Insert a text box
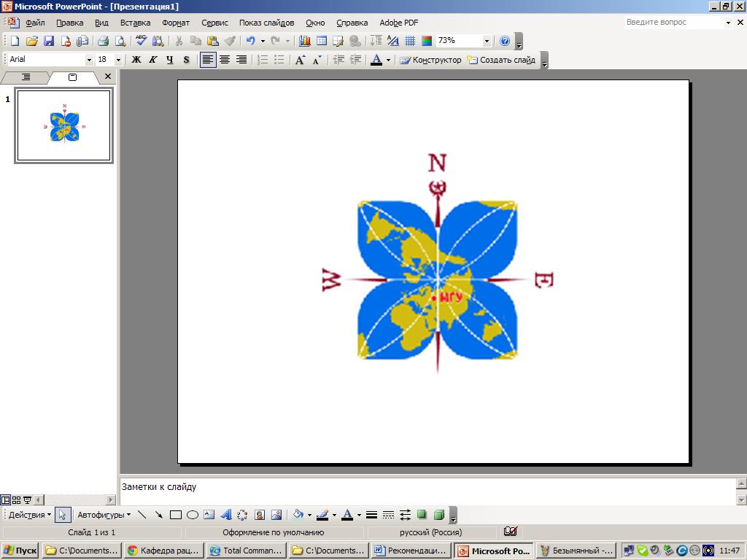 [209, 515]
